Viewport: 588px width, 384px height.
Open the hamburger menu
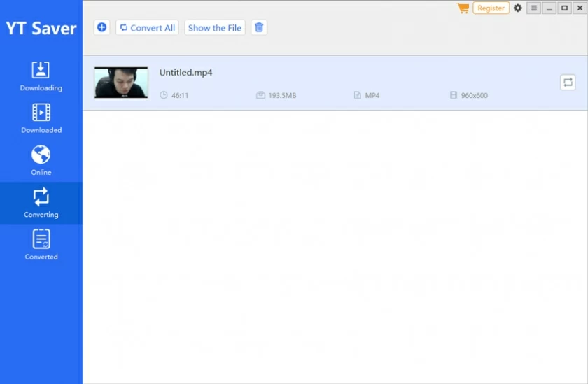coord(533,8)
